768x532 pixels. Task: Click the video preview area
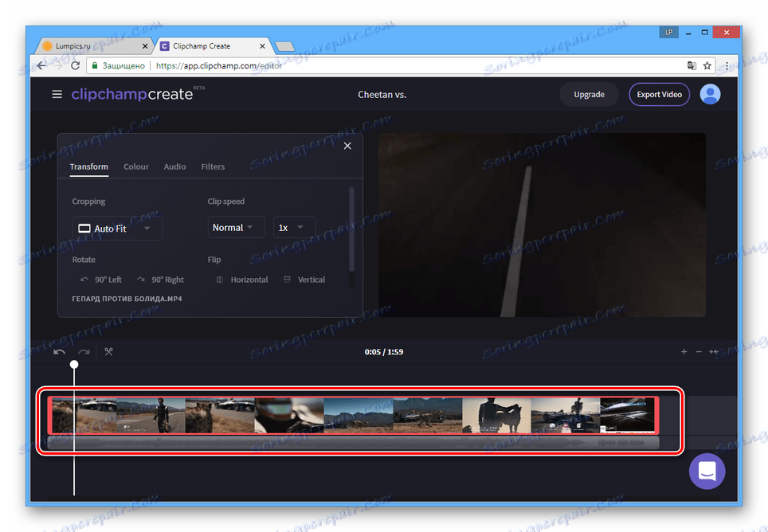(543, 225)
